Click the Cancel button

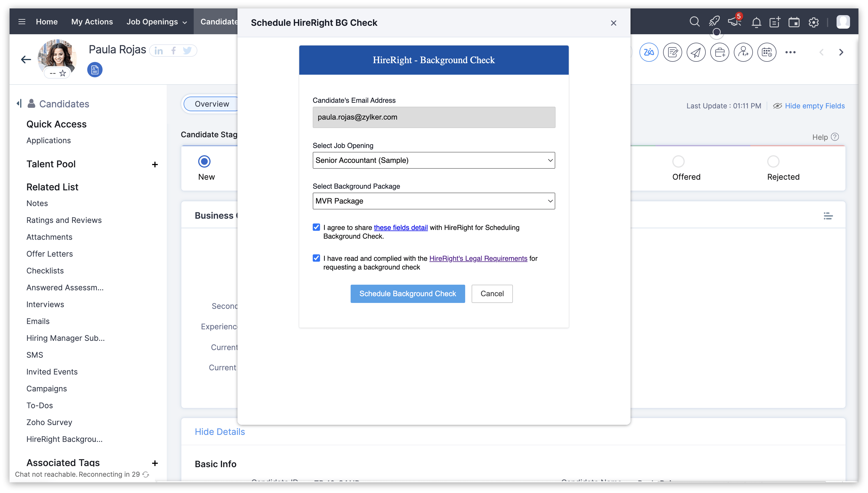[x=492, y=294]
